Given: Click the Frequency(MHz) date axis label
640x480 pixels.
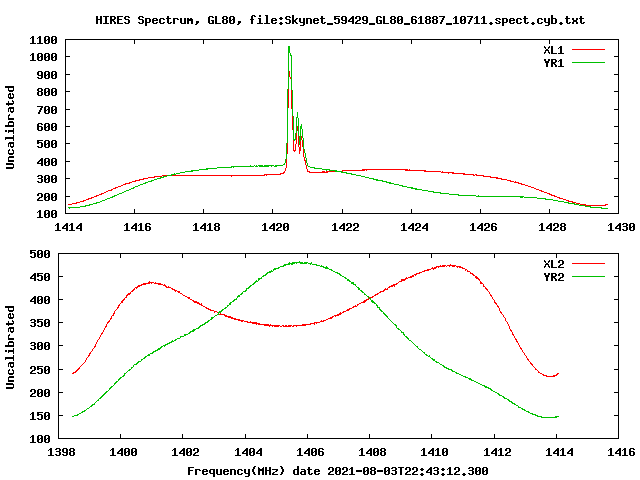Looking at the screenshot, I should pyautogui.click(x=338, y=471).
